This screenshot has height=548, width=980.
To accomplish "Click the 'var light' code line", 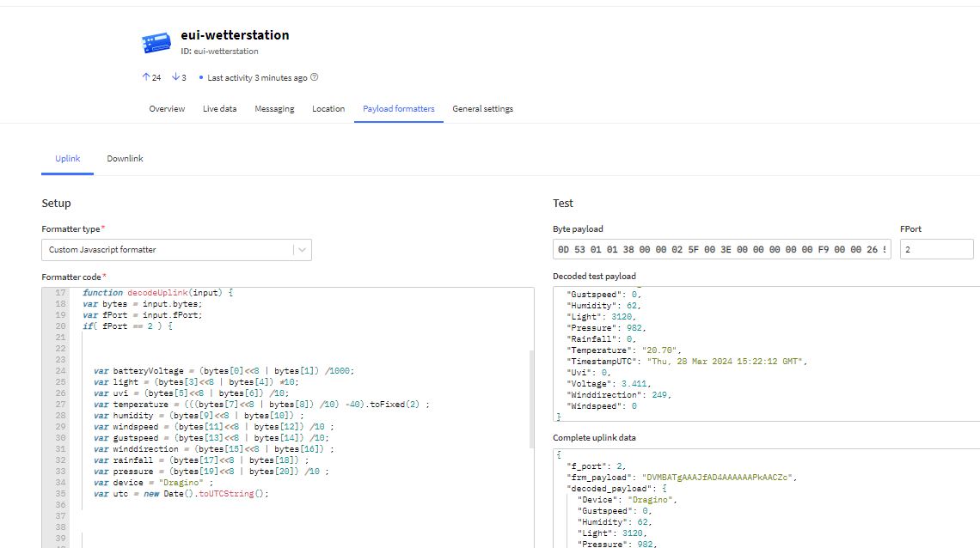I will 196,382.
